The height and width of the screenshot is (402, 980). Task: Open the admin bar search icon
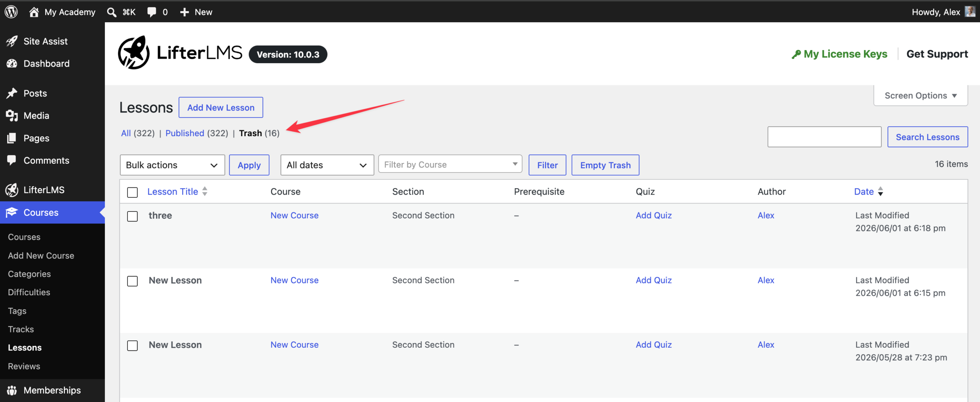tap(111, 12)
